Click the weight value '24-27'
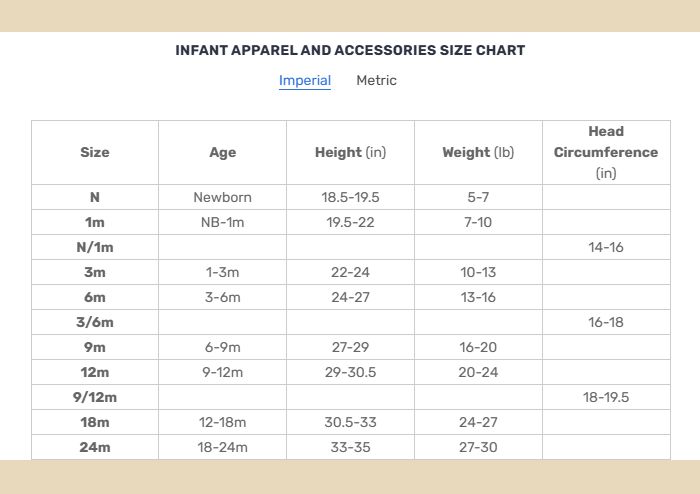The image size is (700, 494). tap(478, 422)
